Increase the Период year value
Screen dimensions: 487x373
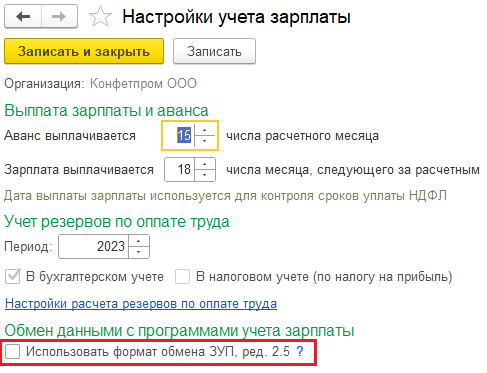point(139,241)
